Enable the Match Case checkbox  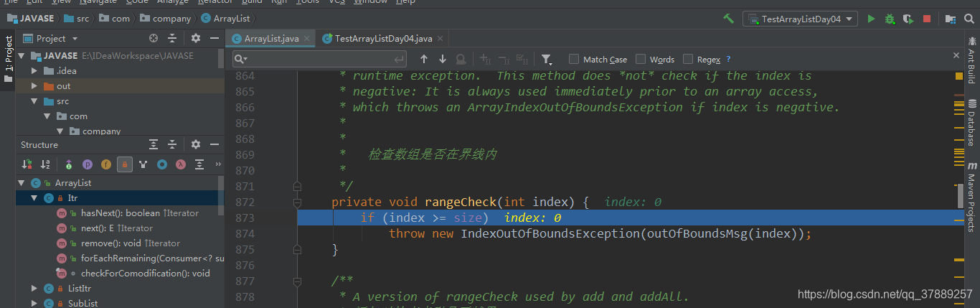574,59
